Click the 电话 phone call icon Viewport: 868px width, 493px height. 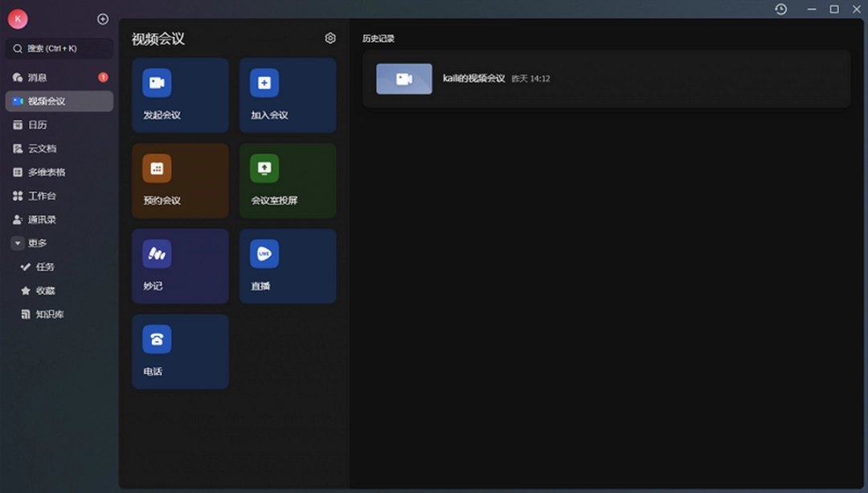tap(157, 340)
